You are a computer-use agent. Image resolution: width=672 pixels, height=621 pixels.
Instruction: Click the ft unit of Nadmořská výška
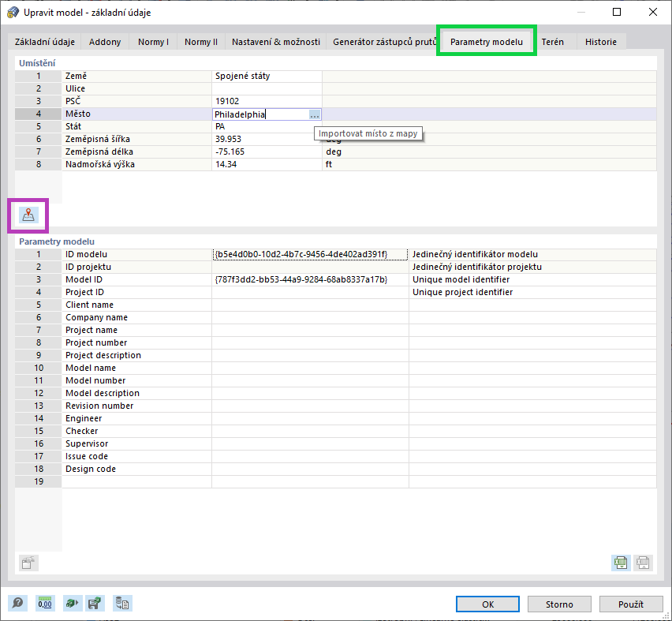click(x=329, y=164)
